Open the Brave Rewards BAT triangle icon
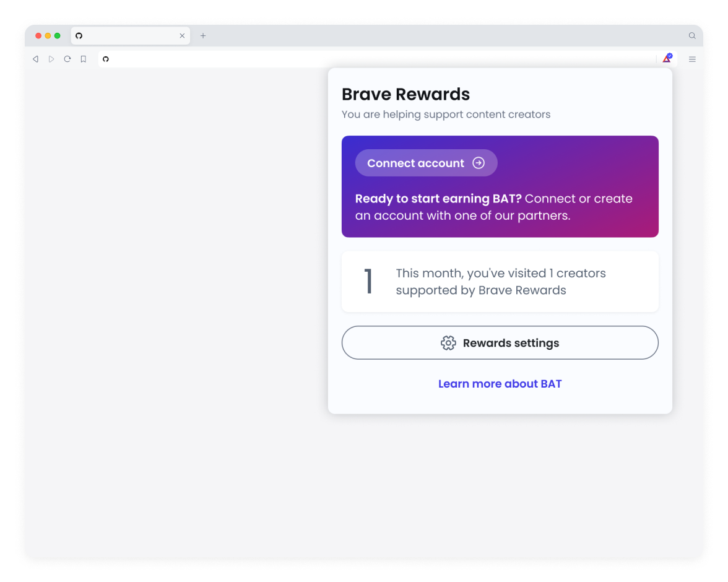728x582 pixels. [x=667, y=59]
